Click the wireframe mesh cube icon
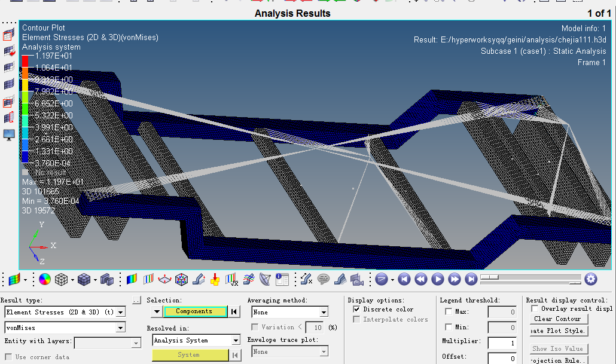This screenshot has height=364, width=616. coord(62,279)
